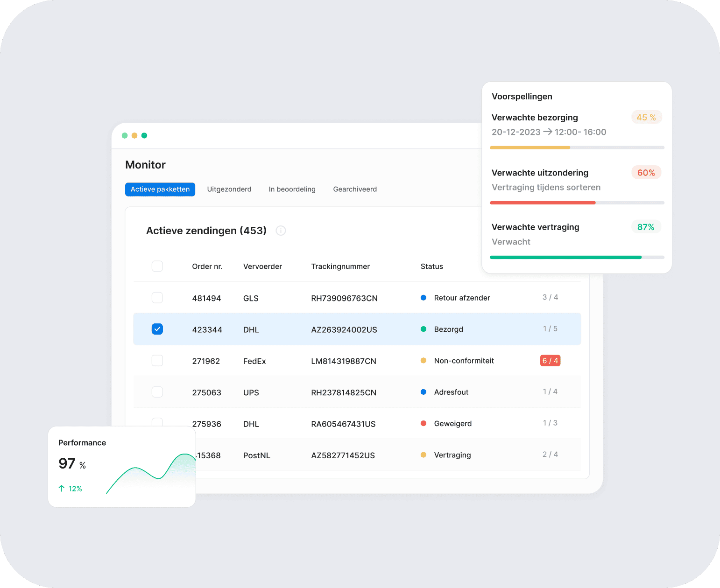Click the FedEx carrier cell
This screenshot has width=720, height=588.
pos(254,361)
